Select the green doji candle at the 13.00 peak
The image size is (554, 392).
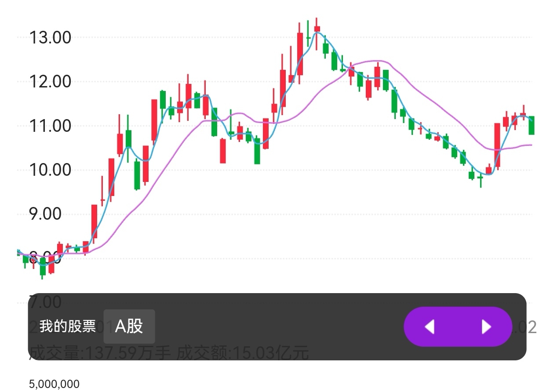tap(309, 38)
